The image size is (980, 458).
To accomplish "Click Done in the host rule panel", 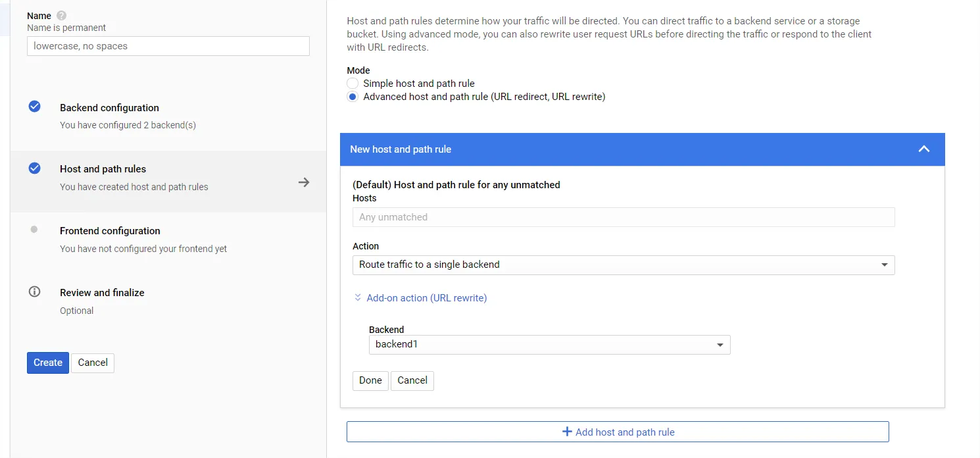I will pyautogui.click(x=370, y=380).
